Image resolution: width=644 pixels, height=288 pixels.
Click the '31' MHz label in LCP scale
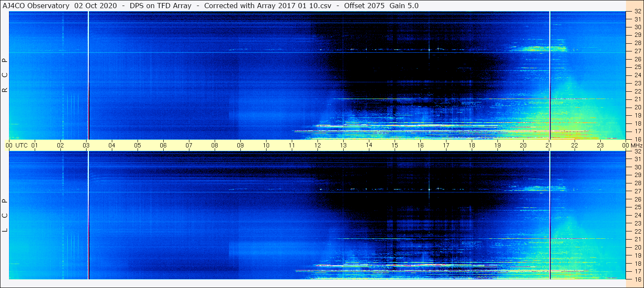(x=637, y=159)
